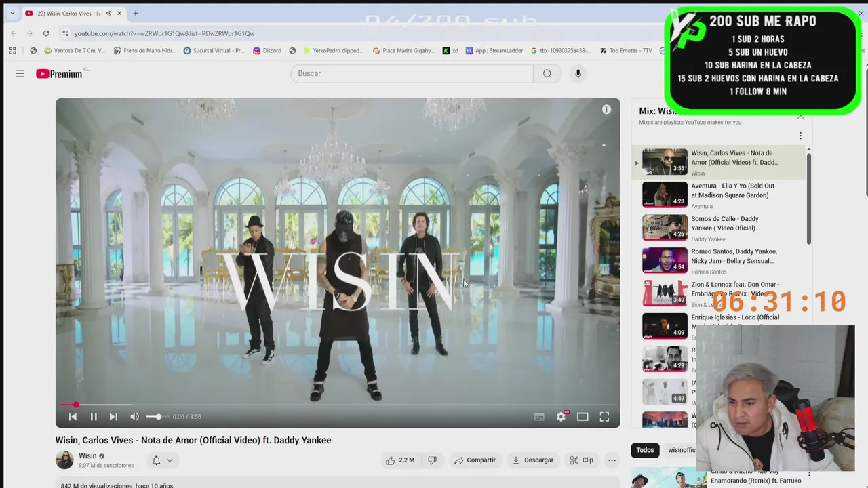The image size is (868, 488).
Task: Play Zion & Lennox Embriágame Remix
Action: (x=718, y=294)
